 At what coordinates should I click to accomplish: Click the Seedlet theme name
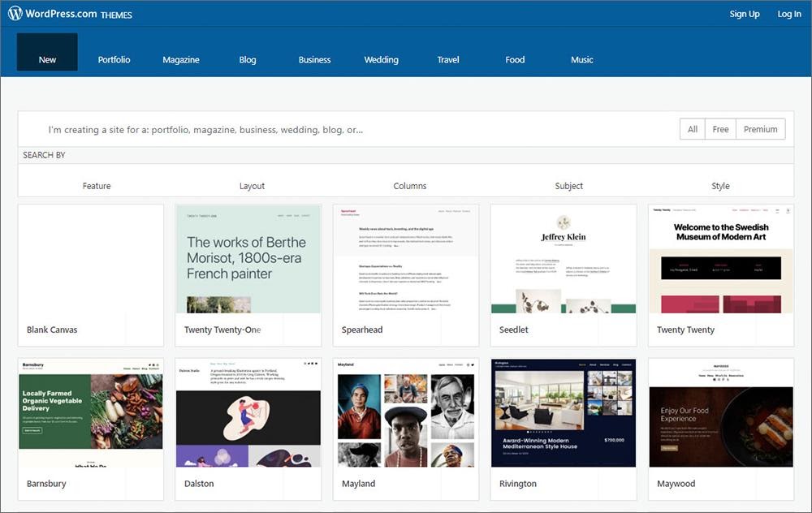[x=514, y=330]
